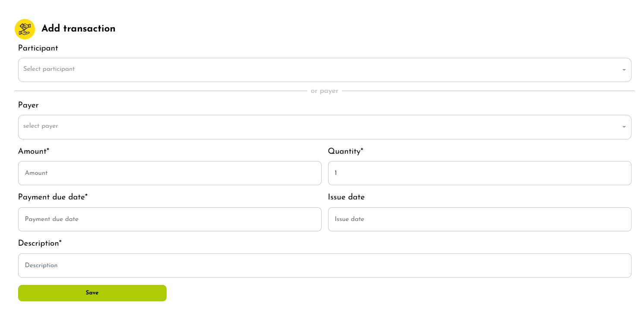This screenshot has height=316, width=644.
Task: Focus the Amount input field
Action: click(x=170, y=173)
